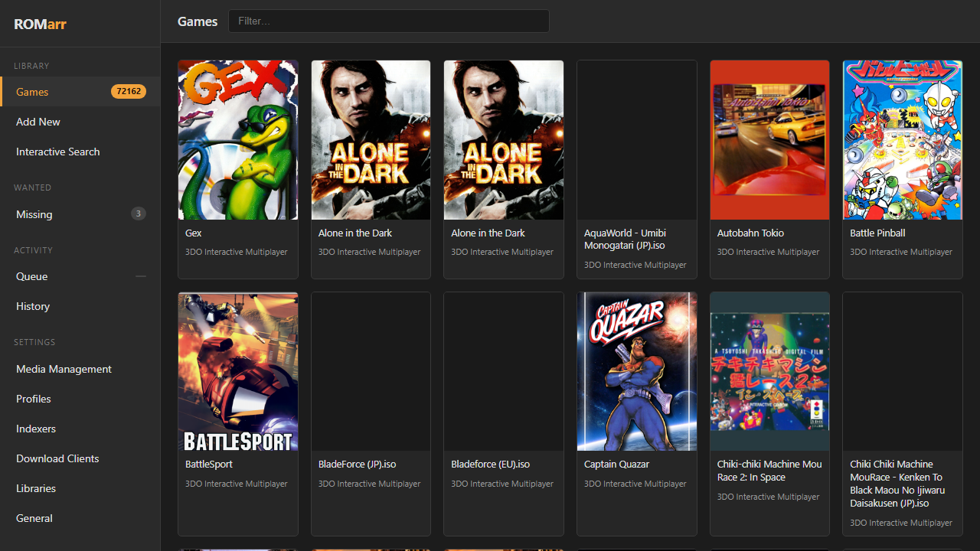The image size is (980, 551).
Task: Click the Gex game title
Action: [x=194, y=233]
